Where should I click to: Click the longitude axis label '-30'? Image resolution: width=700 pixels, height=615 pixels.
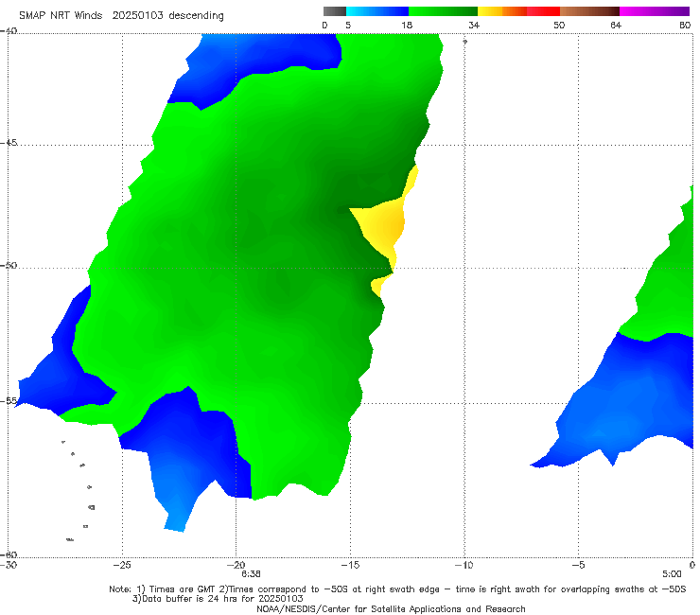9,565
